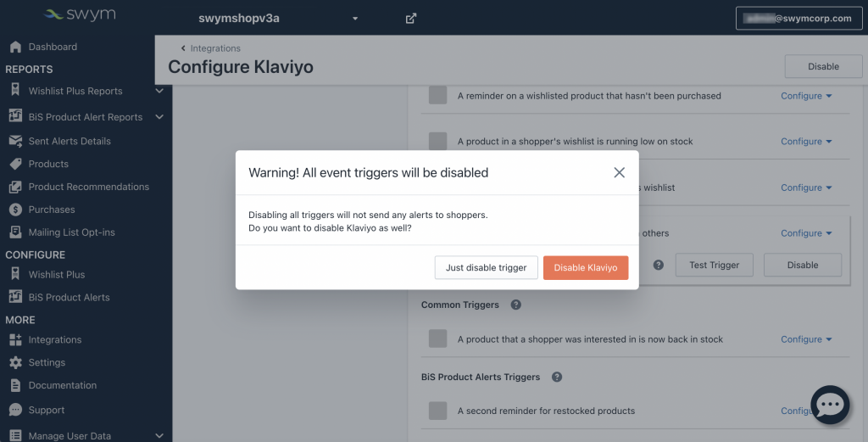Click BiS Product Alerts configure icon
The width and height of the screenshot is (868, 442).
[x=15, y=296]
